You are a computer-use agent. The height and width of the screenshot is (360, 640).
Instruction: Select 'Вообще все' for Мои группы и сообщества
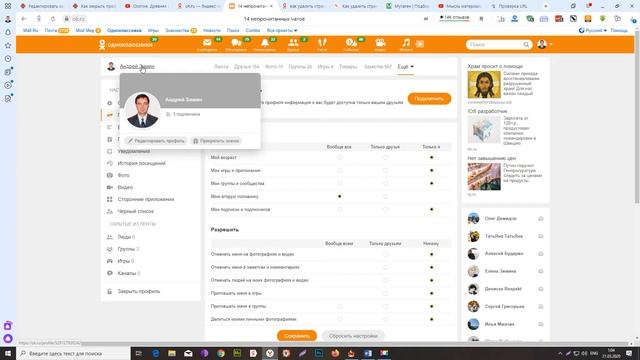(x=340, y=184)
